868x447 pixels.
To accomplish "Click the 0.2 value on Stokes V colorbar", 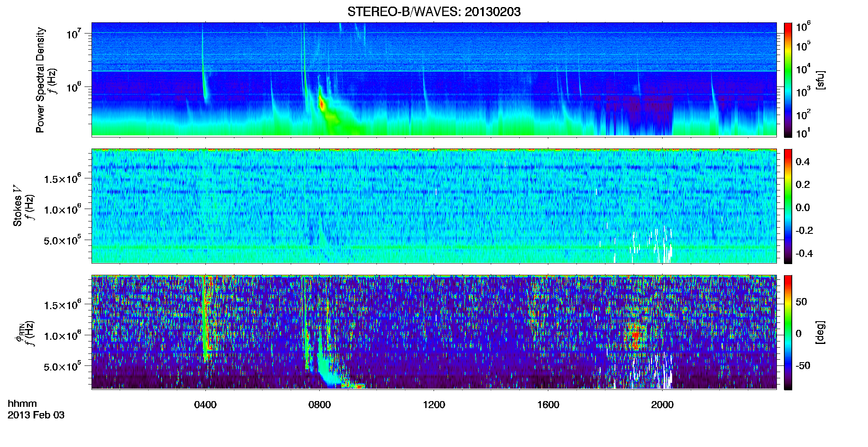I will pos(803,185).
